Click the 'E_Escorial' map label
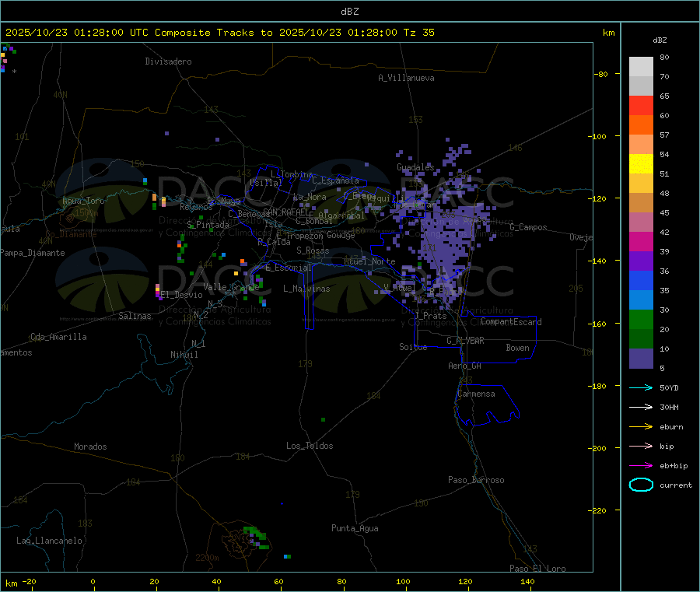 coord(289,268)
